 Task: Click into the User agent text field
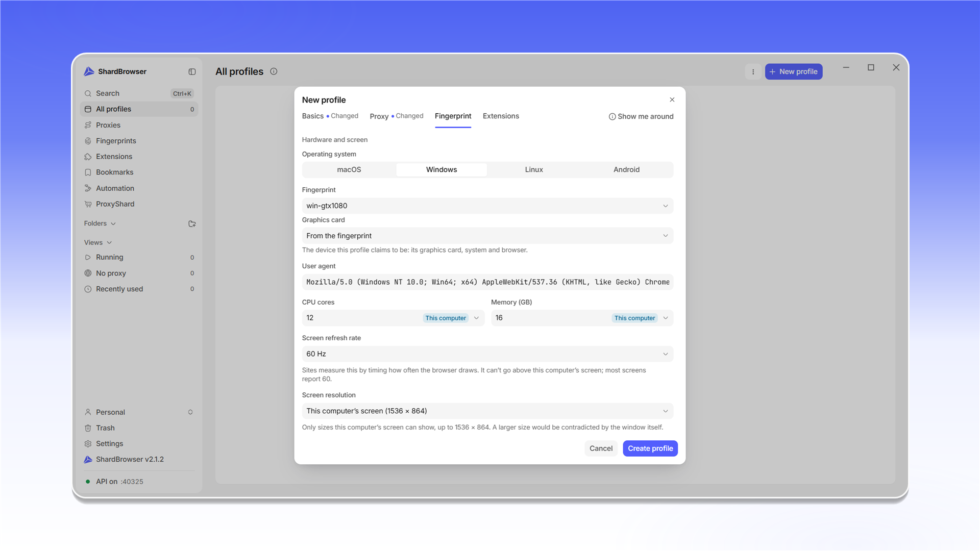click(x=487, y=282)
